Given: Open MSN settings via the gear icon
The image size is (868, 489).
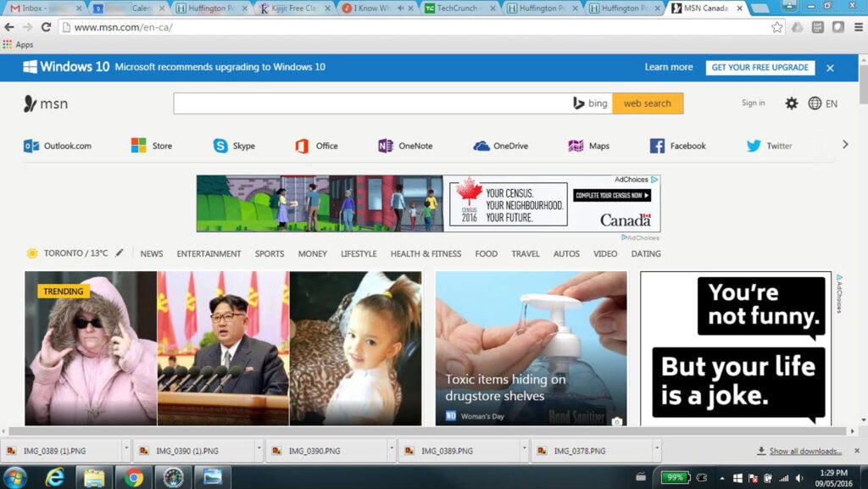Looking at the screenshot, I should [x=791, y=103].
